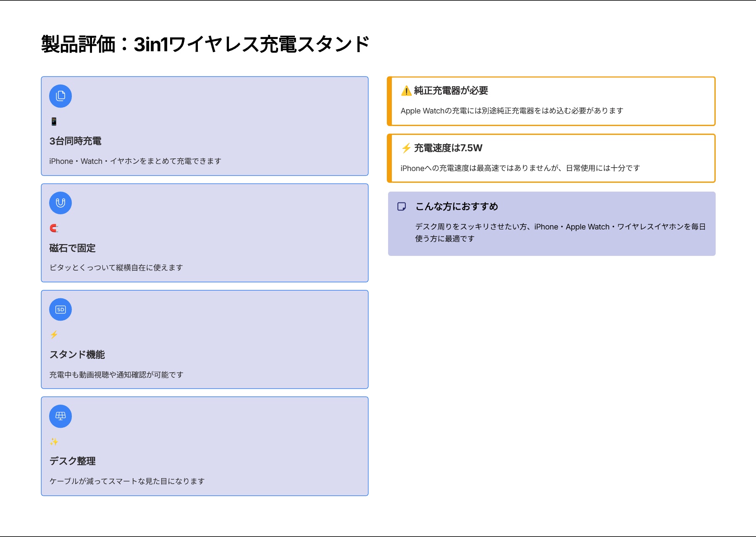This screenshot has width=756, height=537.
Task: Click the blue magnet circle icon
Action: click(x=60, y=203)
